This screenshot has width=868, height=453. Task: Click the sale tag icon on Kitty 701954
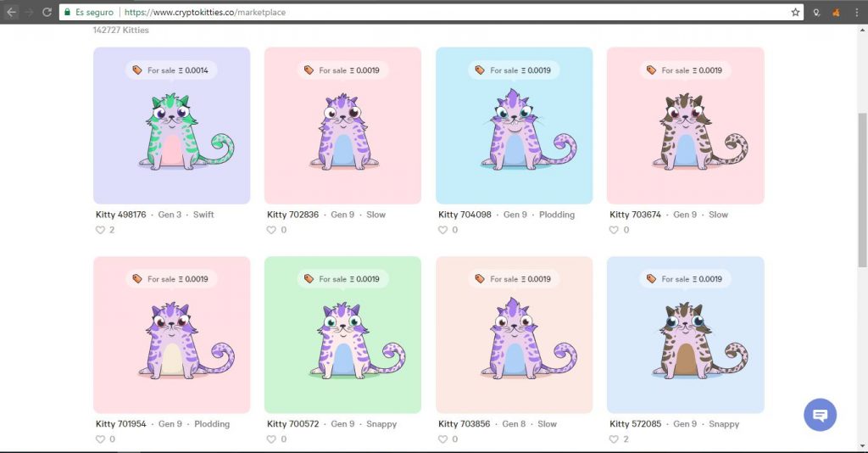coord(137,279)
